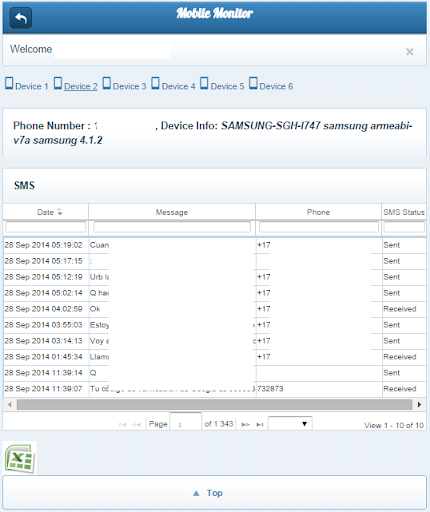Focus the Phone column filter box
This screenshot has height=512, width=430.
coord(319,227)
